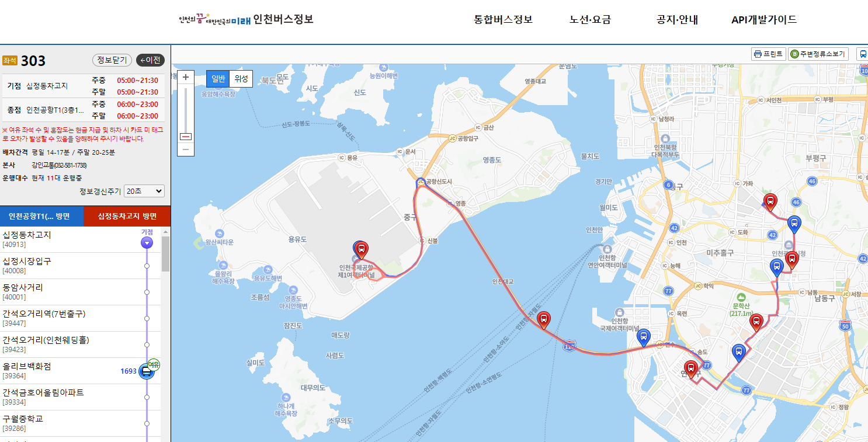The image size is (868, 442).
Task: Click the 정보닫기 button
Action: [x=112, y=60]
